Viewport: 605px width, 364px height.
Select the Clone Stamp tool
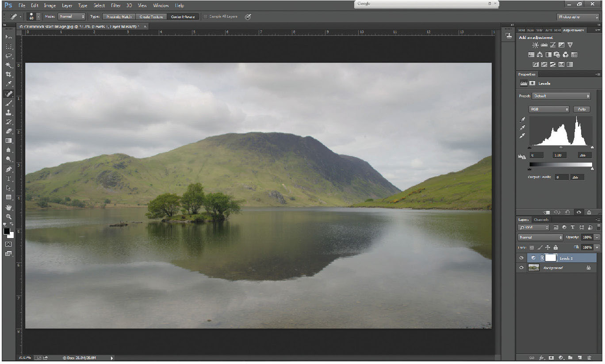pos(8,112)
